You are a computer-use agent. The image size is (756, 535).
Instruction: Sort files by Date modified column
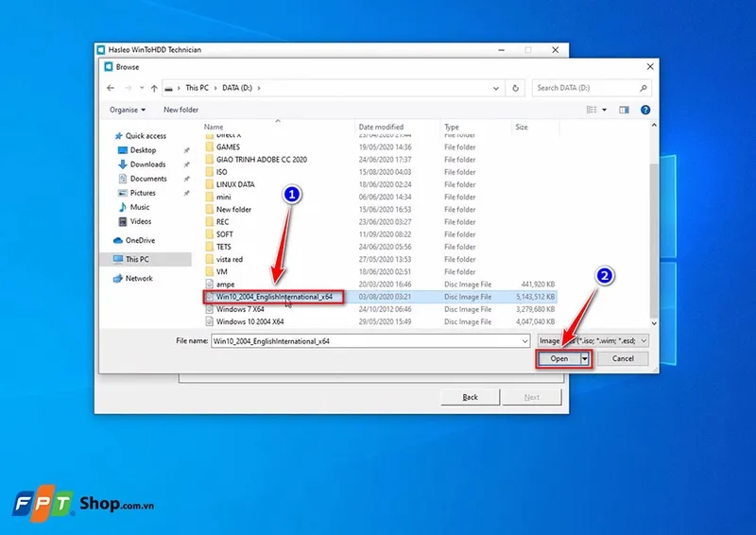coord(381,127)
